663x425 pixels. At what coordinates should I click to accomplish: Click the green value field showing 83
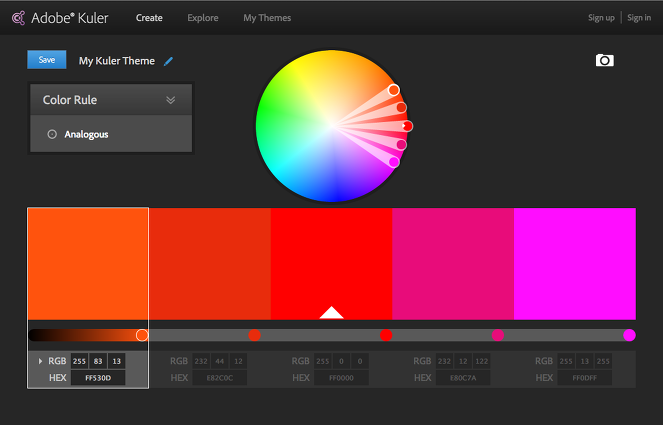(x=98, y=361)
